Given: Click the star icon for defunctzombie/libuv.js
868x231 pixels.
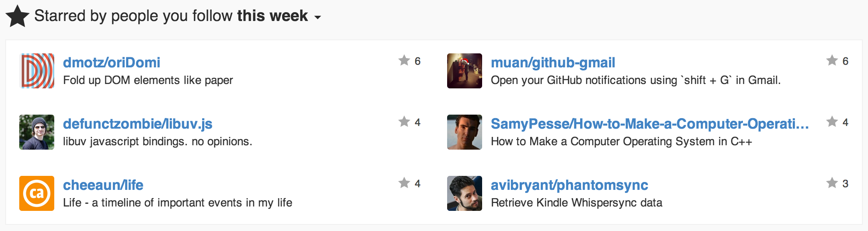Looking at the screenshot, I should coord(404,122).
